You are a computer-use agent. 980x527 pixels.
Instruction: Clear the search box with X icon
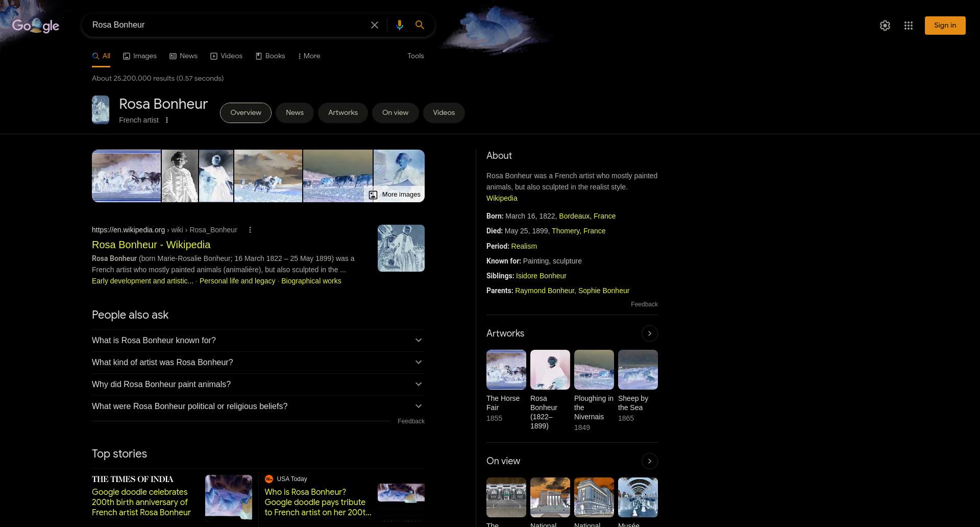pos(375,25)
